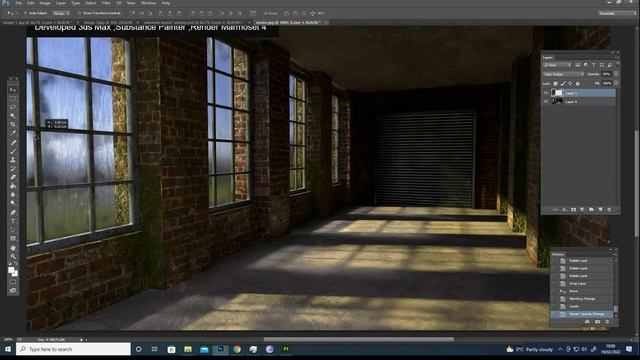Select the Path Selection tool
Image resolution: width=640 pixels, height=360 pixels.
tap(13, 230)
